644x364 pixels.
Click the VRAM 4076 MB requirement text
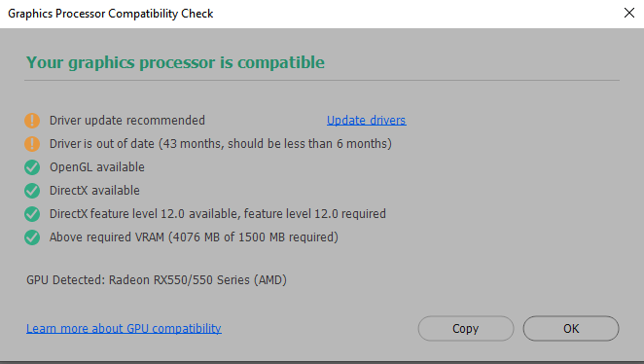pos(194,237)
